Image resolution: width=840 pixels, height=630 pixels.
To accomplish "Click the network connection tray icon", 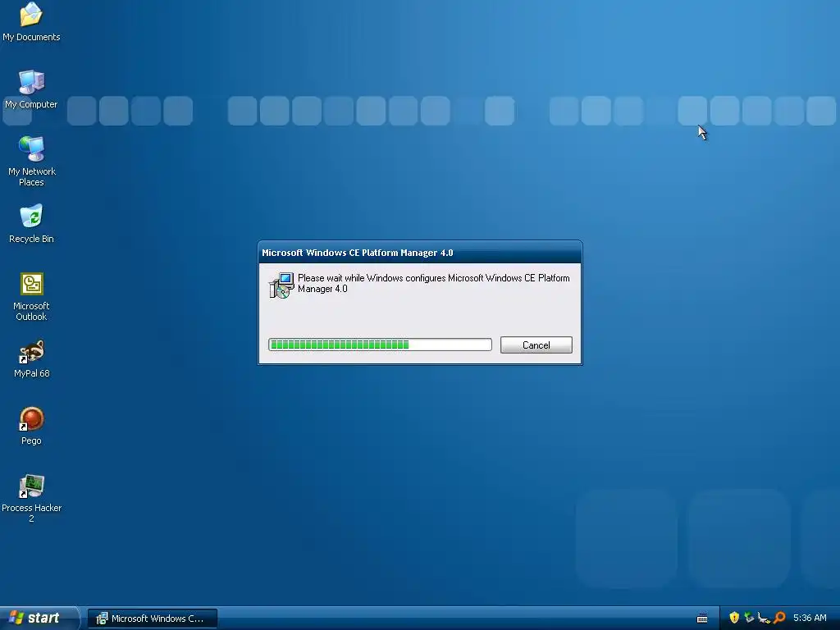I will (764, 618).
